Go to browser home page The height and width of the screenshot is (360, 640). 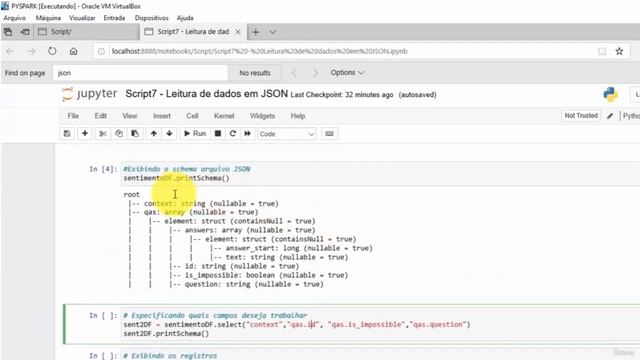tap(73, 51)
